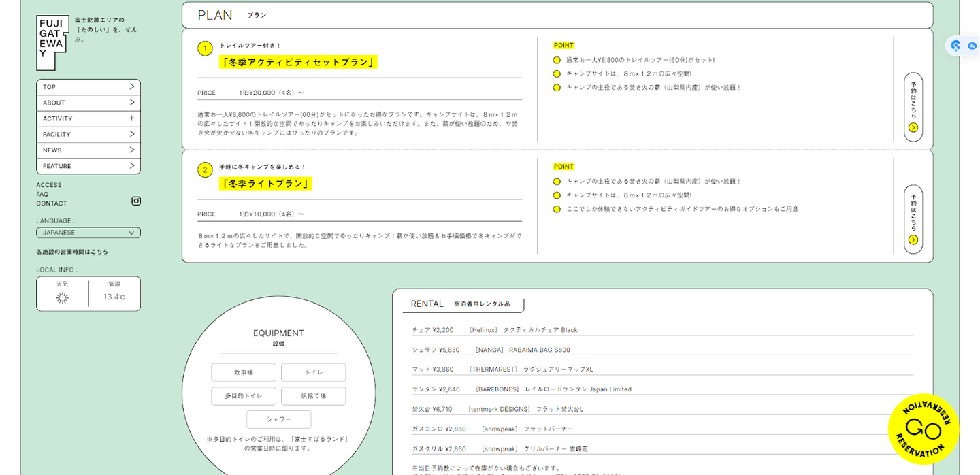
Task: Click the ガスコンロ ¥2,860 rental row
Action: (x=663, y=429)
